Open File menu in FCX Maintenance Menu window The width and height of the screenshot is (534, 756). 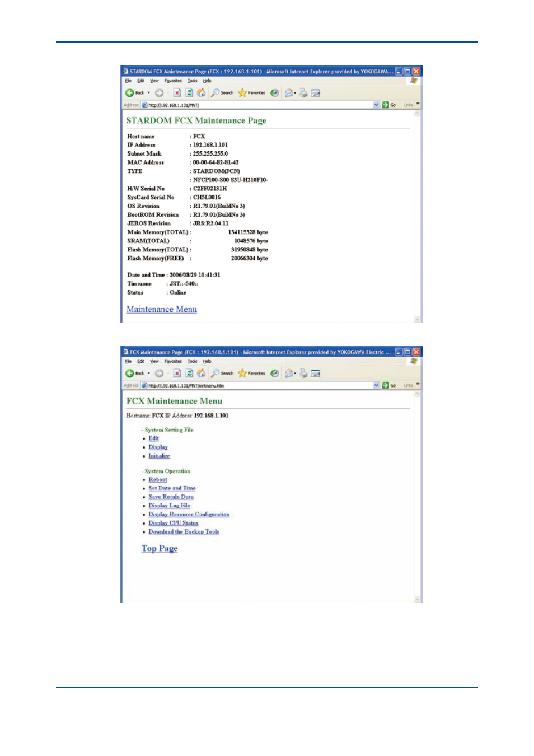(128, 361)
